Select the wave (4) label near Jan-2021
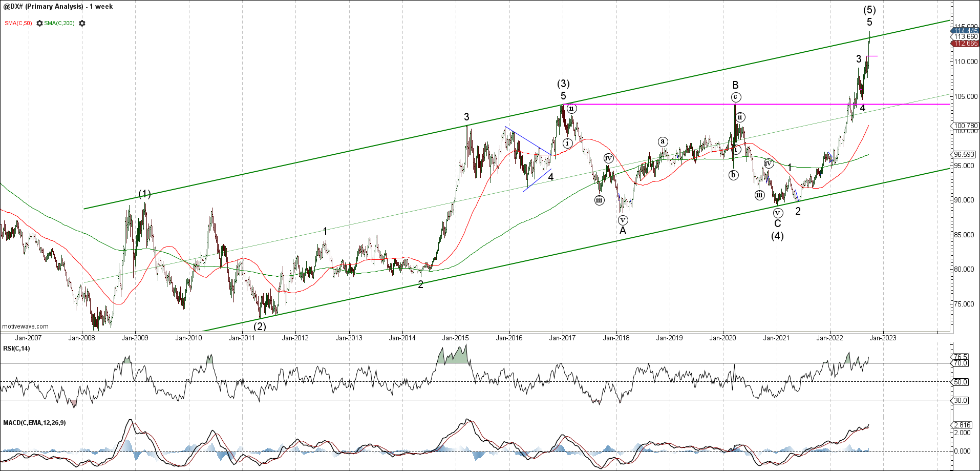This screenshot has height=471, width=980. point(777,236)
